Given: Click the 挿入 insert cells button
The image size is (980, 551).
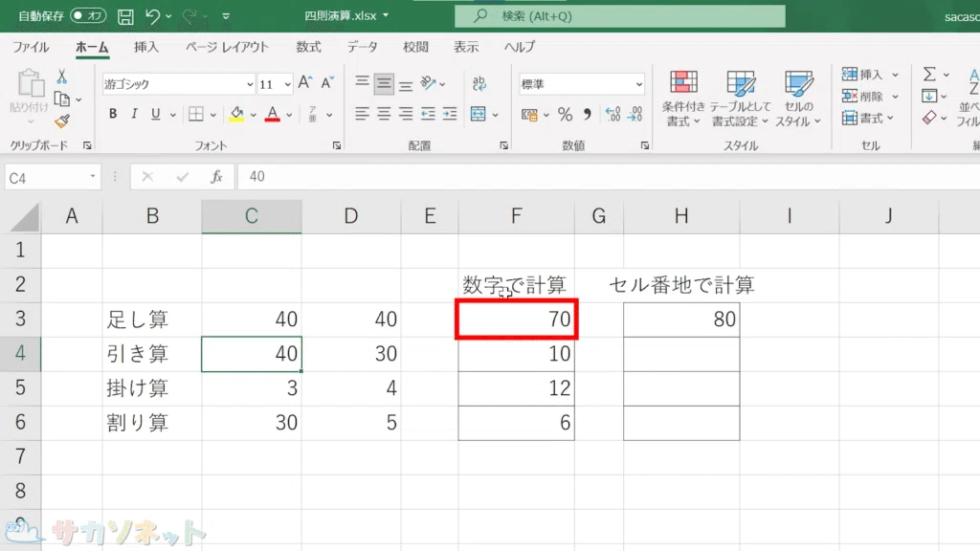Looking at the screenshot, I should [x=862, y=75].
